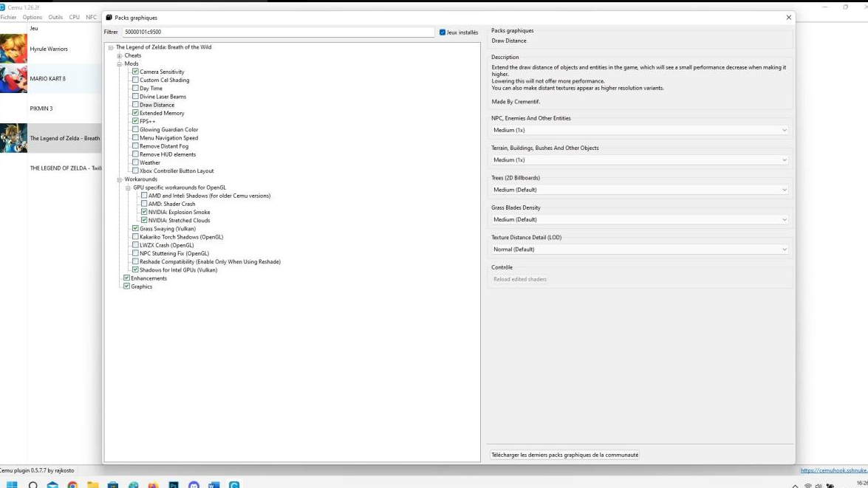The image size is (868, 488).
Task: Open Microsoft Word from the taskbar
Action: tap(213, 484)
